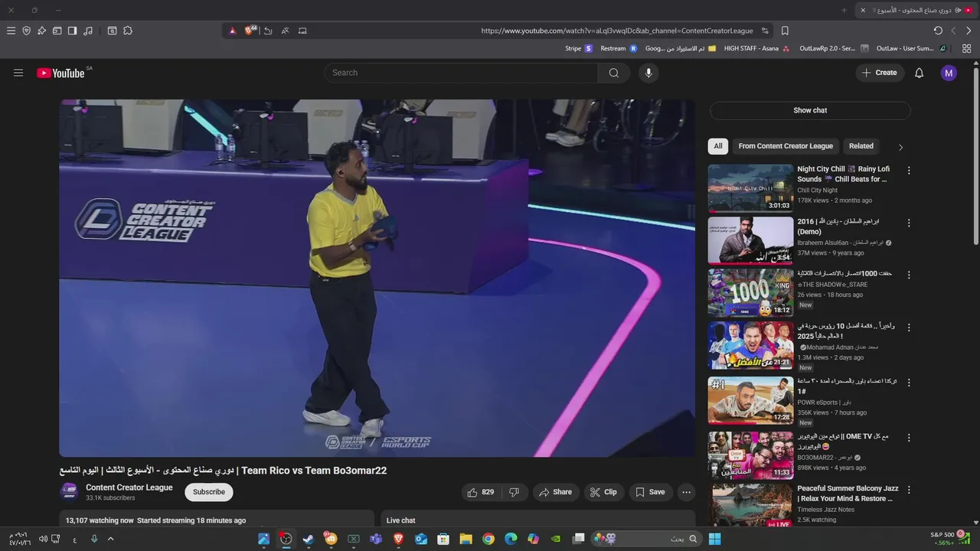Open Night City Chill thumbnail
980x551 pixels.
[x=750, y=187]
